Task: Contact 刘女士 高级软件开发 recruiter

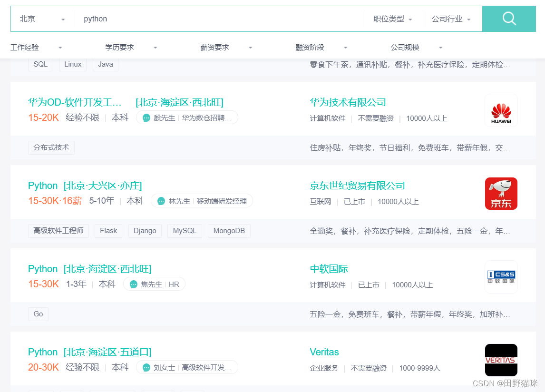Action: pos(187,367)
